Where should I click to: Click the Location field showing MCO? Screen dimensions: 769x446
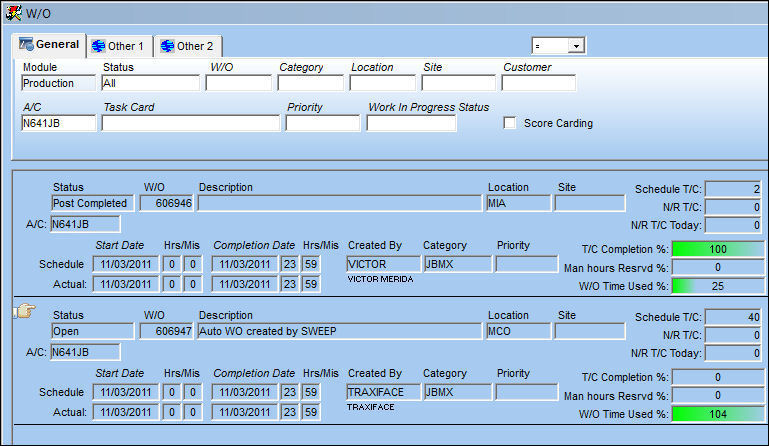518,331
